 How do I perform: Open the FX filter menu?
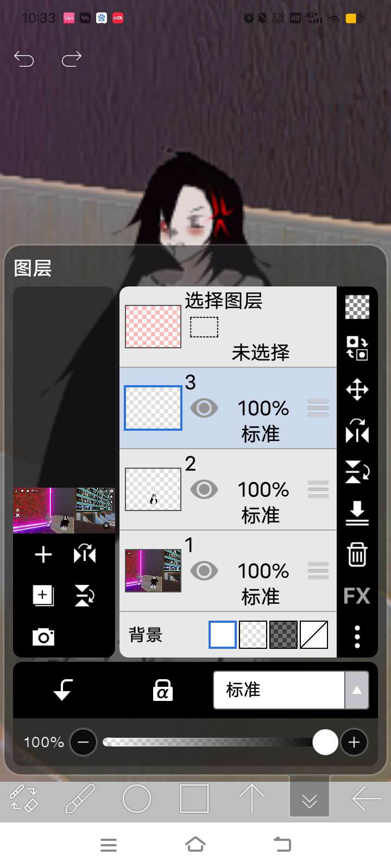(x=357, y=596)
